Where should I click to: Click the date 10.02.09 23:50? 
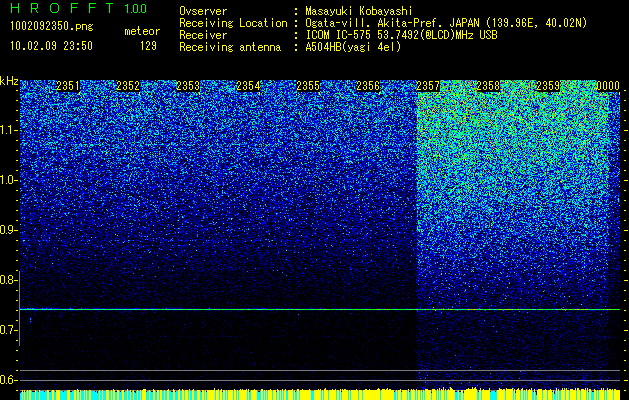pos(51,46)
